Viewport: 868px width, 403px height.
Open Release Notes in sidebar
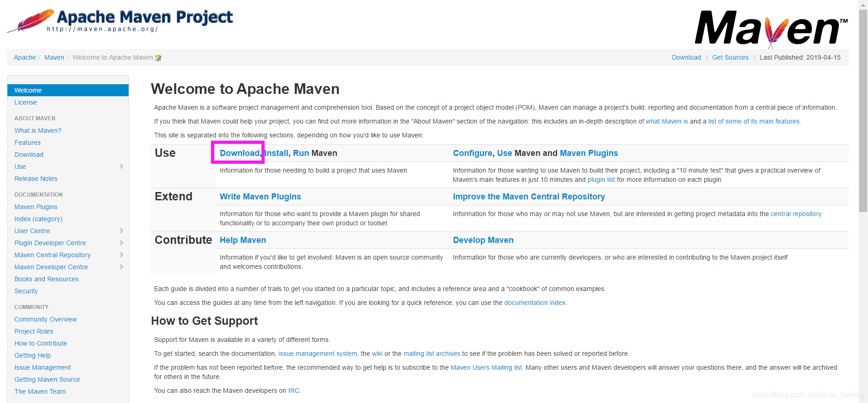pos(36,179)
